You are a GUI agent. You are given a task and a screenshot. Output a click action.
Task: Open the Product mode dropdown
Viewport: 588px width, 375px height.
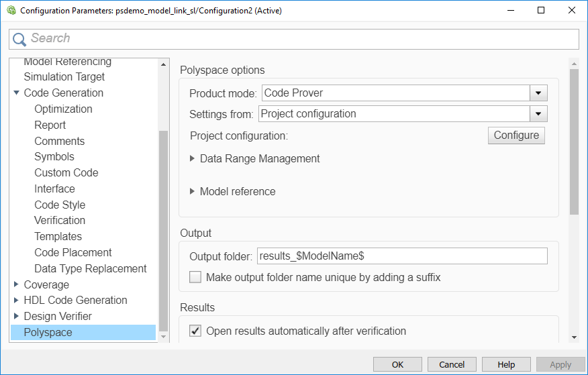tap(538, 93)
